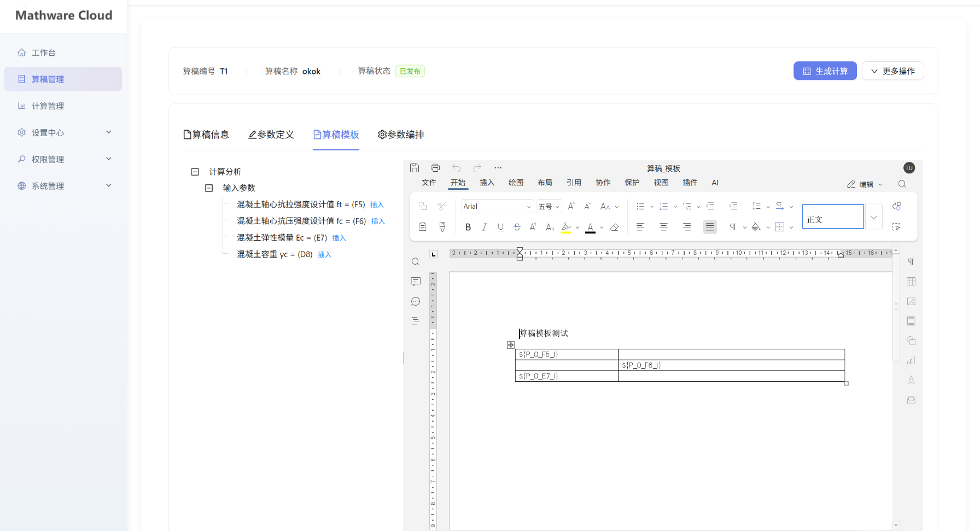Click 插入 link next to 混凝土弹性模量 Ec
Image resolution: width=980 pixels, height=531 pixels.
tap(339, 238)
